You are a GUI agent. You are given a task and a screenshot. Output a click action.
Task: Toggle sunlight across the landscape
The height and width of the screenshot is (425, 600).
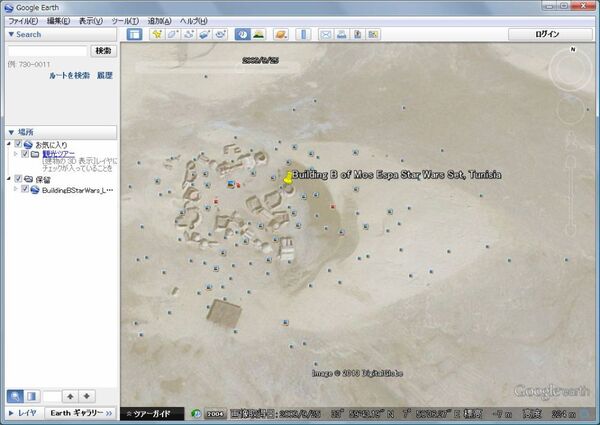coord(259,34)
